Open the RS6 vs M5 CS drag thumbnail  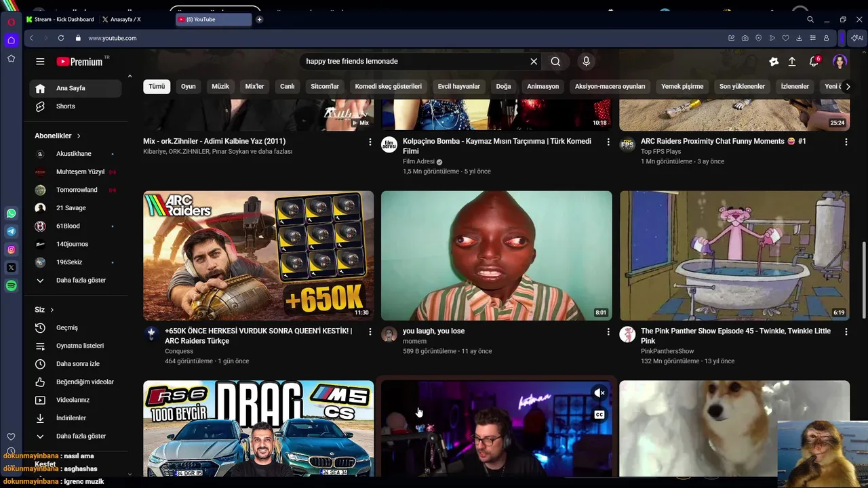pyautogui.click(x=258, y=428)
